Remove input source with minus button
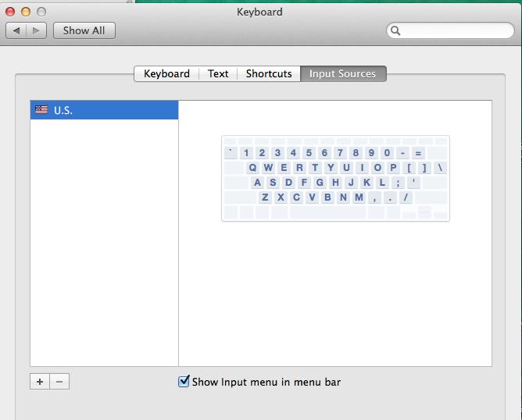Image resolution: width=522 pixels, height=420 pixels. 59,382
